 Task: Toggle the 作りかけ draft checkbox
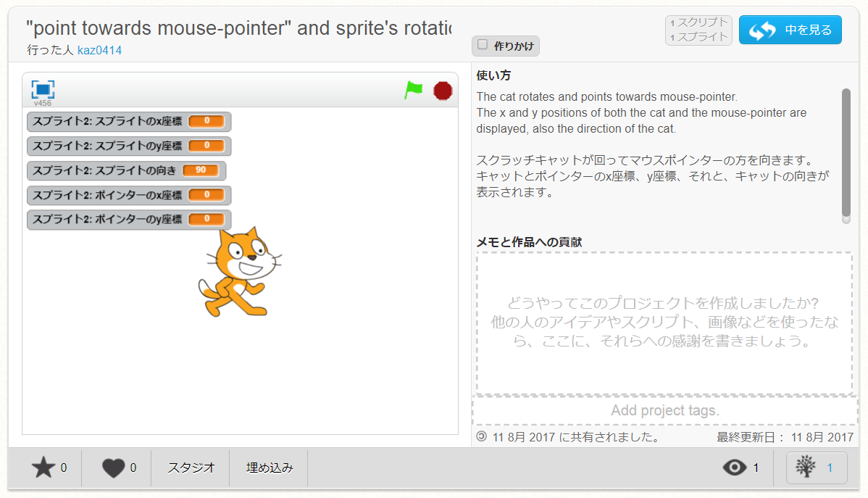[x=483, y=44]
